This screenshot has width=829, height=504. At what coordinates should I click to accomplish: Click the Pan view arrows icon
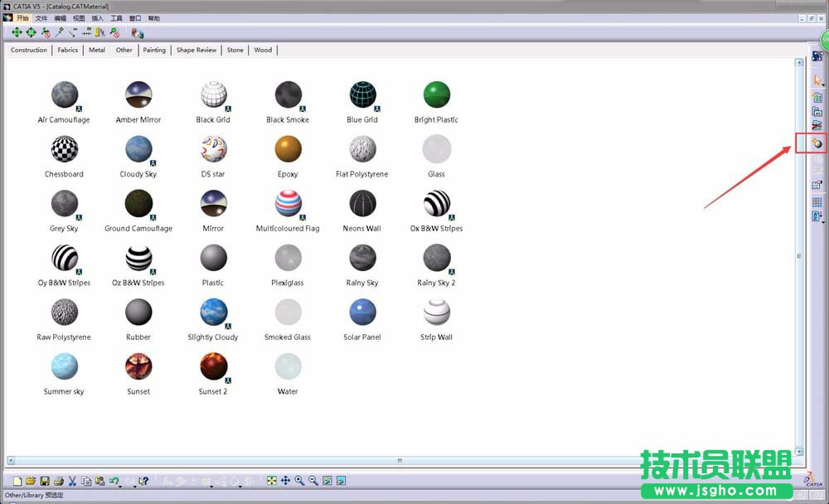[x=285, y=481]
